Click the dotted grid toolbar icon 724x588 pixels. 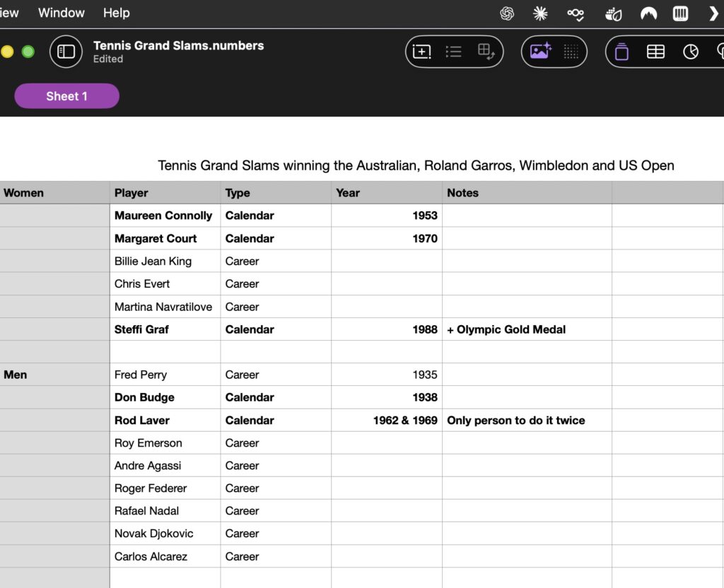(x=571, y=52)
